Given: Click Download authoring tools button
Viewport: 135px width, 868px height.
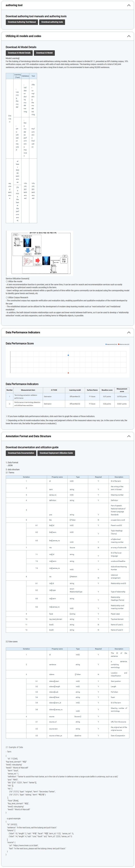Looking at the screenshot, I should click(x=52, y=22).
